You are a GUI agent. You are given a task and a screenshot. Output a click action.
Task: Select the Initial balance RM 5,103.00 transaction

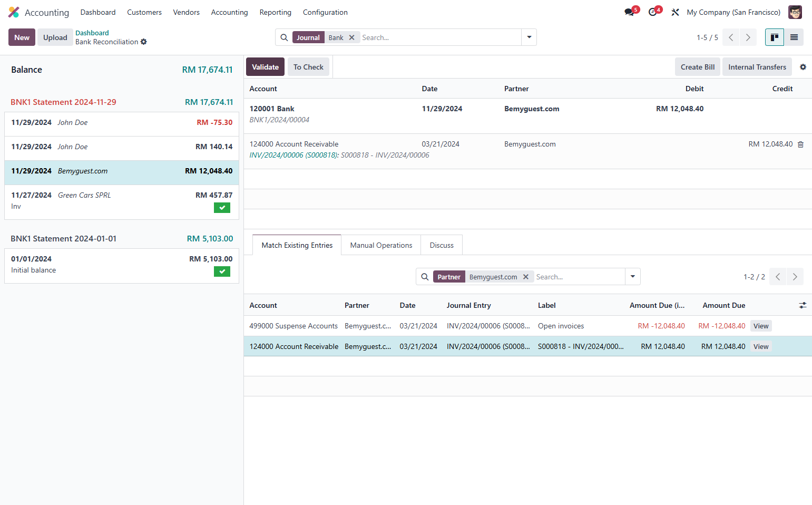(x=122, y=266)
